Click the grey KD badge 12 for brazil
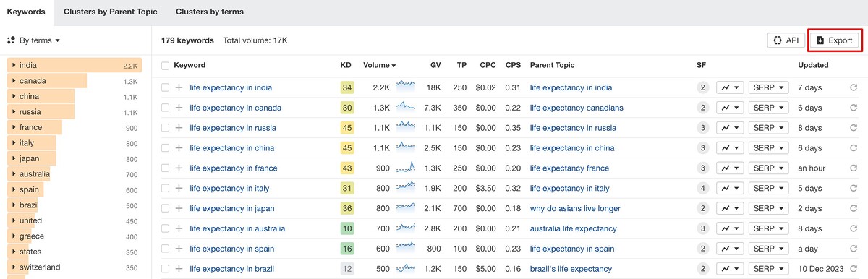 (x=347, y=269)
